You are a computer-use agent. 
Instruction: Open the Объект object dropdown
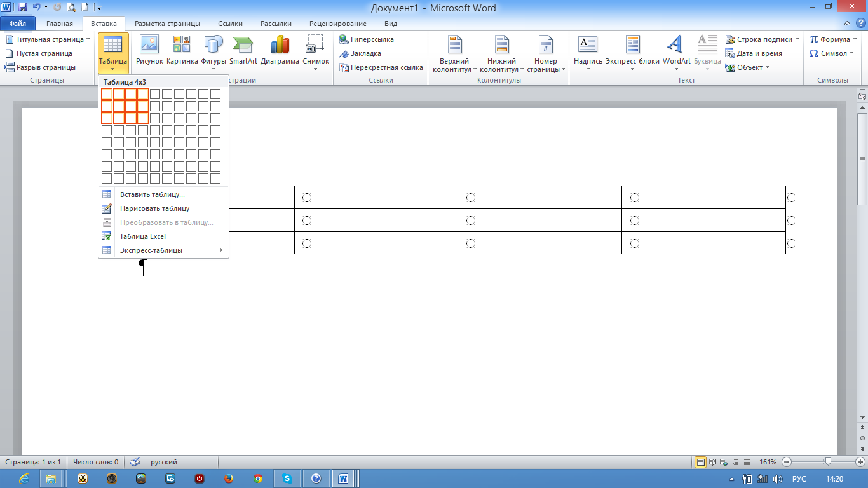[748, 67]
